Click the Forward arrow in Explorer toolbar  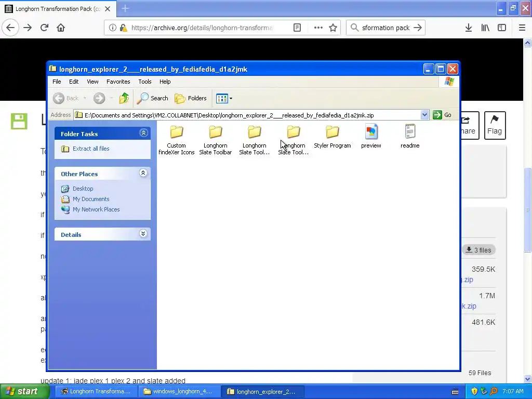(x=99, y=98)
